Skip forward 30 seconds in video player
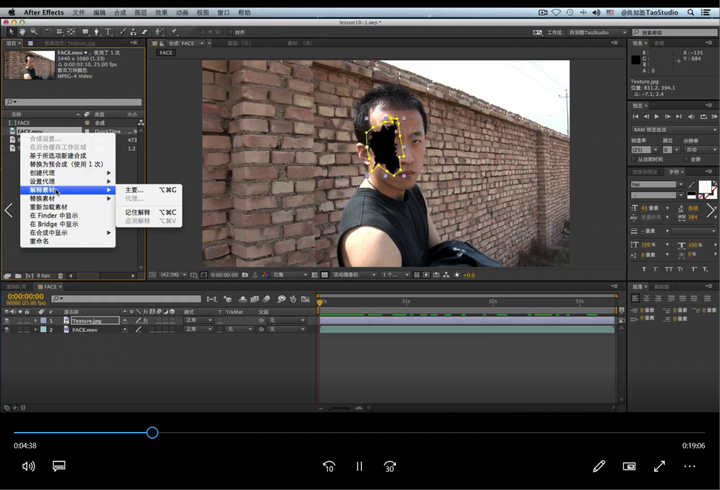Screen dimensions: 720x490 389,467
